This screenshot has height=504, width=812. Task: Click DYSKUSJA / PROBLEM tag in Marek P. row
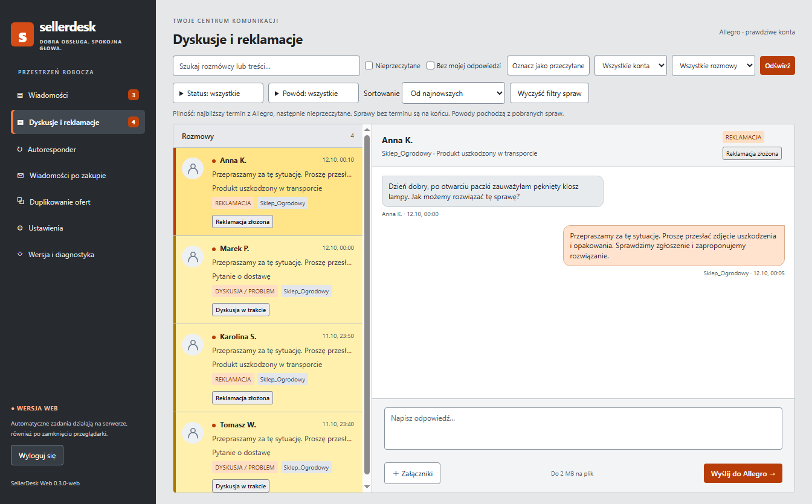point(245,291)
